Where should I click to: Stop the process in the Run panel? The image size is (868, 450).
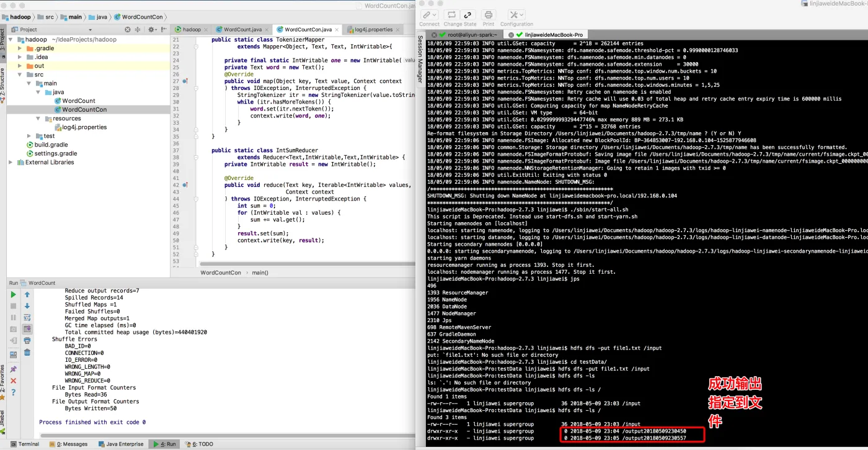[x=14, y=306]
